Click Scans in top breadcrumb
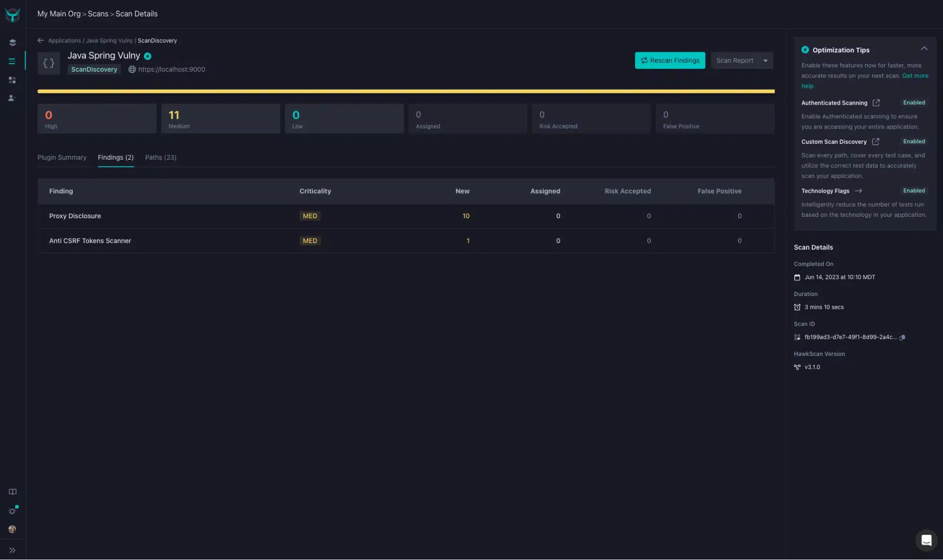 [98, 14]
